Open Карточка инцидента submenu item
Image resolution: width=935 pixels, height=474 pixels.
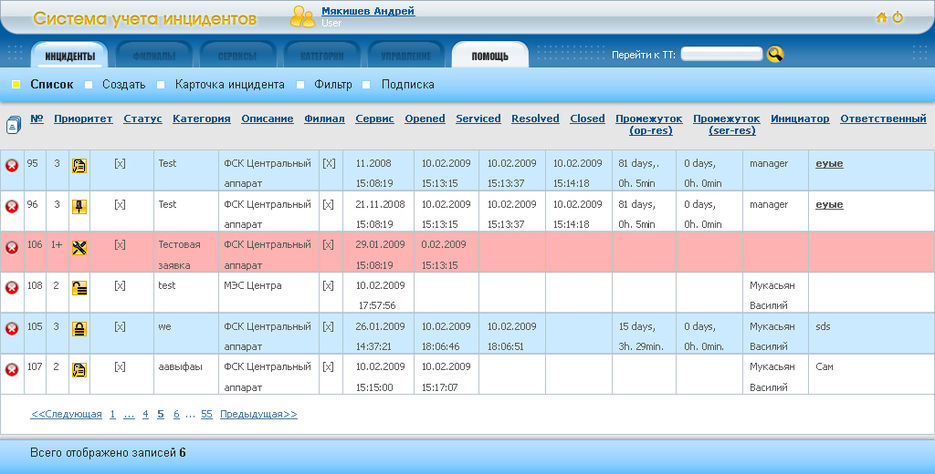click(230, 84)
